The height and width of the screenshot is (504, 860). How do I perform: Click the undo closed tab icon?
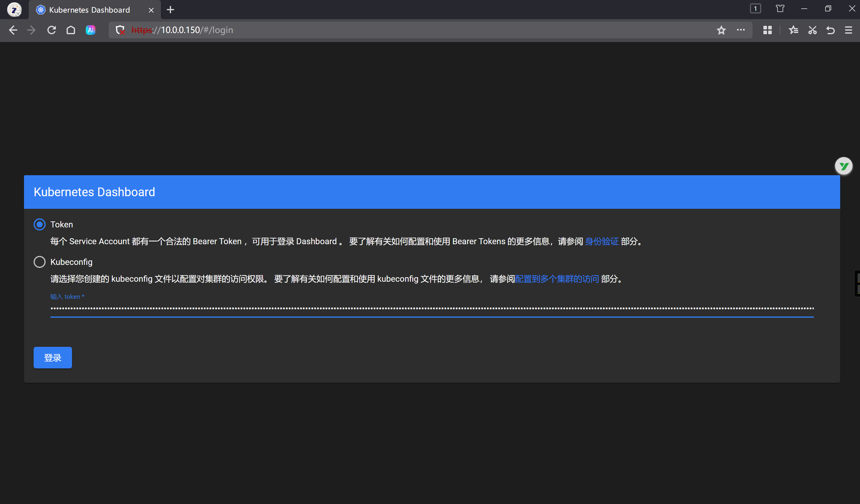pos(831,30)
